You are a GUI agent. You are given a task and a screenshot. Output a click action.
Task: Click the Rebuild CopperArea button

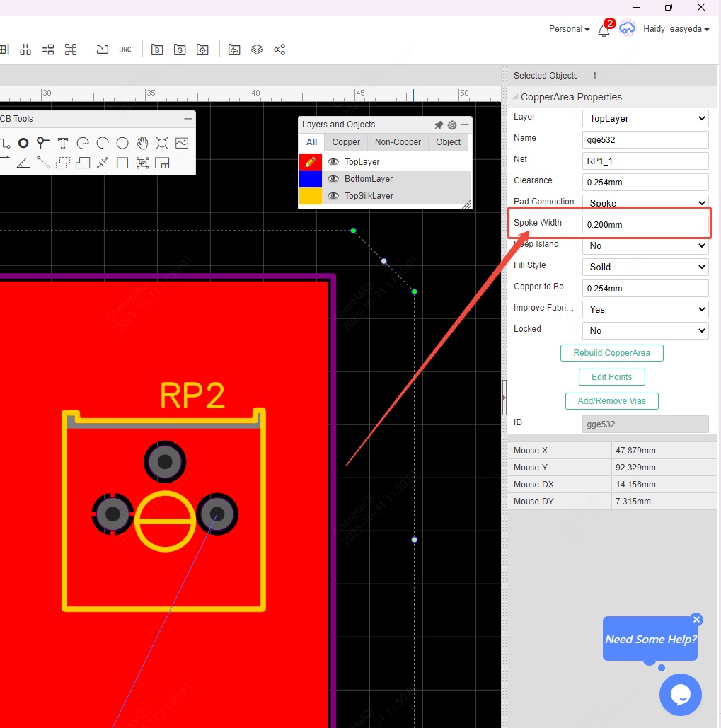(611, 353)
